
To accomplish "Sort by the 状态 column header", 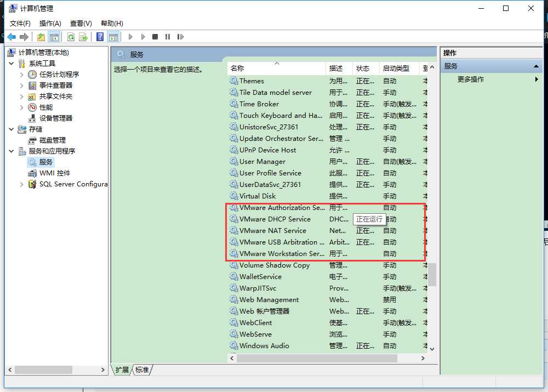I will [366, 68].
